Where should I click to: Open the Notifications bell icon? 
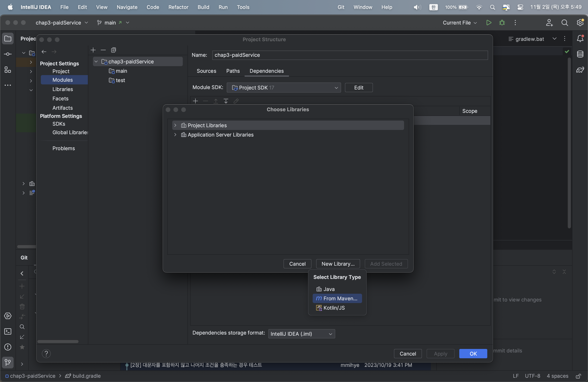point(580,38)
